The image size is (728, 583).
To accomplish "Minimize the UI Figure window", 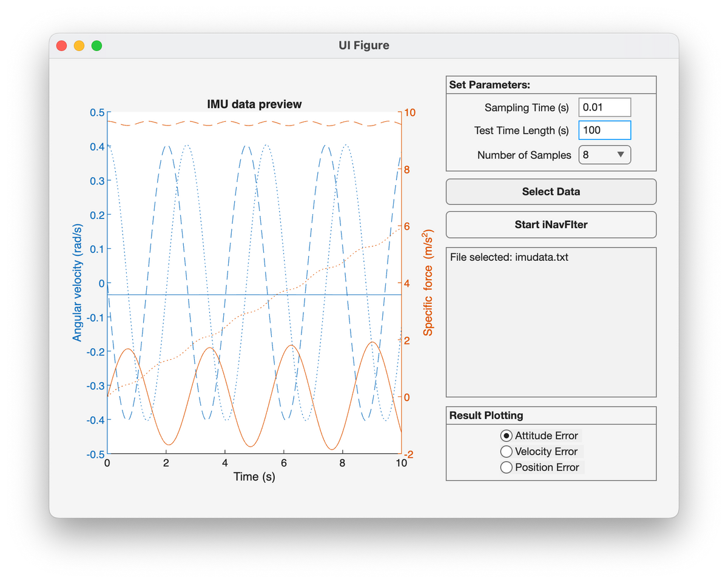I will (79, 45).
